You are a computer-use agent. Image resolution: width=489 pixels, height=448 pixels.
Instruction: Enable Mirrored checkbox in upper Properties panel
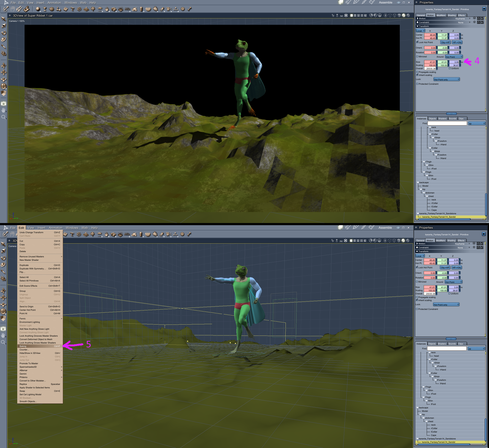(417, 56)
